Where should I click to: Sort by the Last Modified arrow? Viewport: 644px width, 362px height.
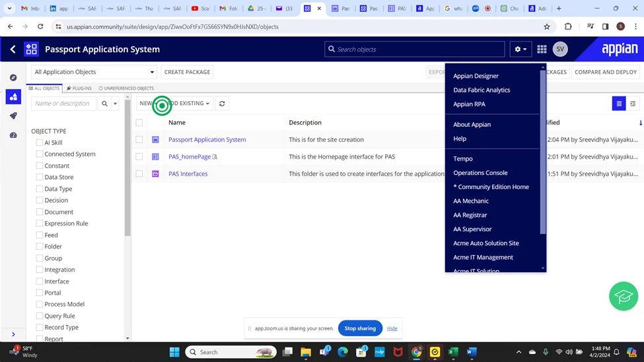(640, 123)
